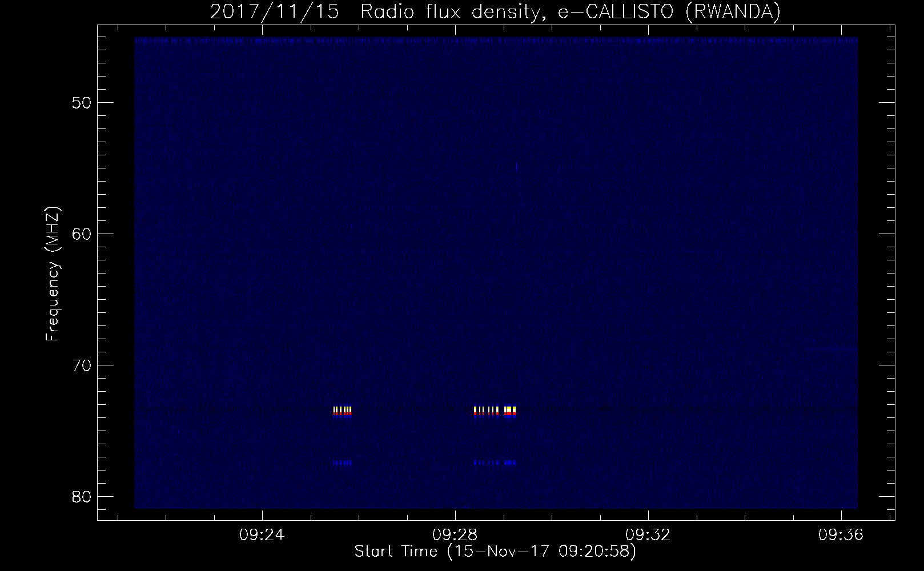This screenshot has height=571, width=924.
Task: Click the faint blue burst near 09:25:40 at 77.5 MHz
Action: [342, 463]
